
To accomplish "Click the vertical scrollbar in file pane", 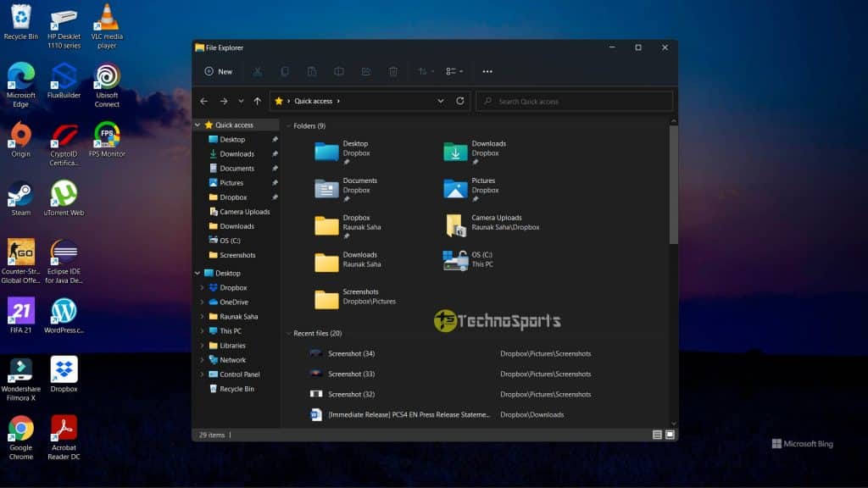I will (x=673, y=185).
